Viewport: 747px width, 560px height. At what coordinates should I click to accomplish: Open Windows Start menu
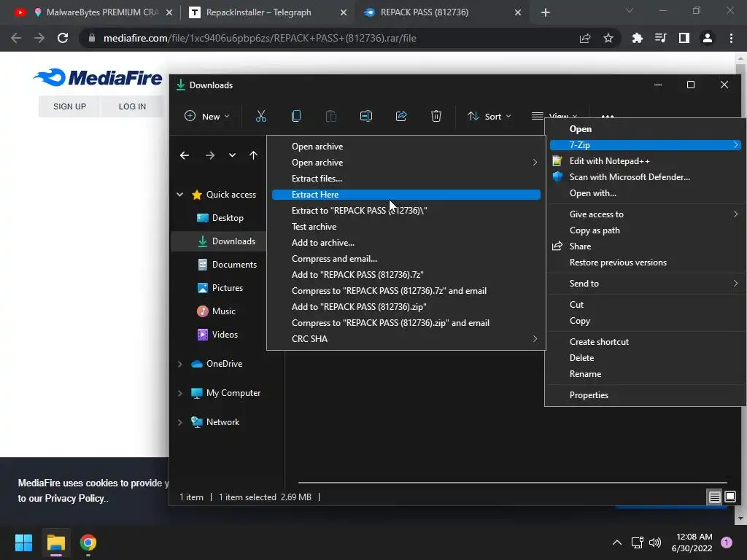coord(23,542)
